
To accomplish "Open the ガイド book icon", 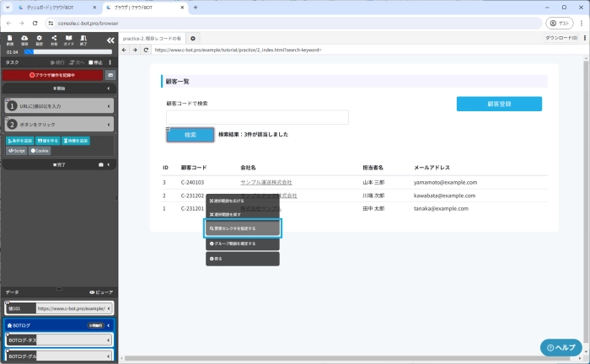I will (68, 40).
